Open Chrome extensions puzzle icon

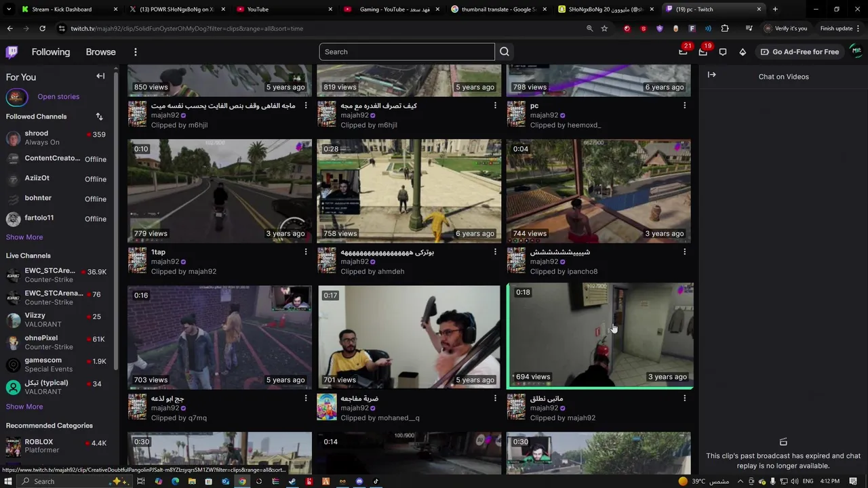pos(725,28)
